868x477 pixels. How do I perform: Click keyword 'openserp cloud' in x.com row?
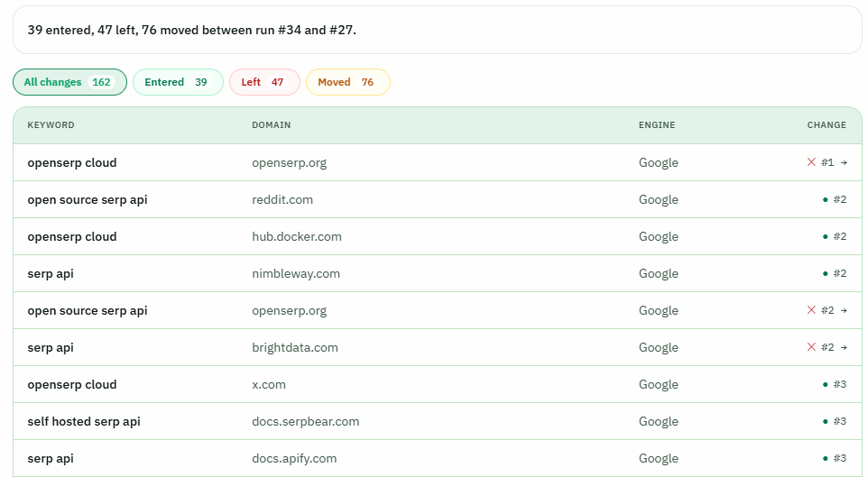(72, 385)
